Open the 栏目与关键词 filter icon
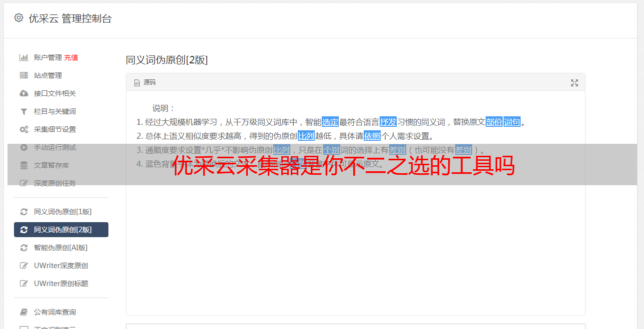Image resolution: width=644 pixels, height=329 pixels. [x=23, y=111]
